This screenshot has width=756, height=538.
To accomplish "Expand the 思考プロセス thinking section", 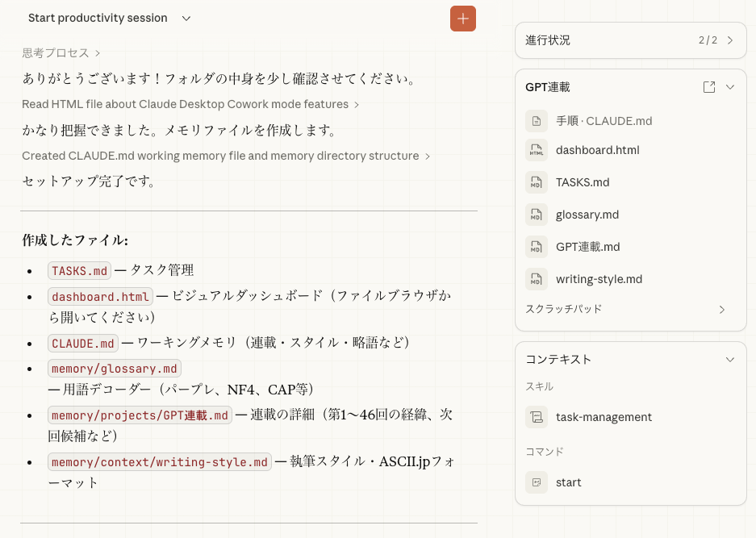I will [x=61, y=53].
